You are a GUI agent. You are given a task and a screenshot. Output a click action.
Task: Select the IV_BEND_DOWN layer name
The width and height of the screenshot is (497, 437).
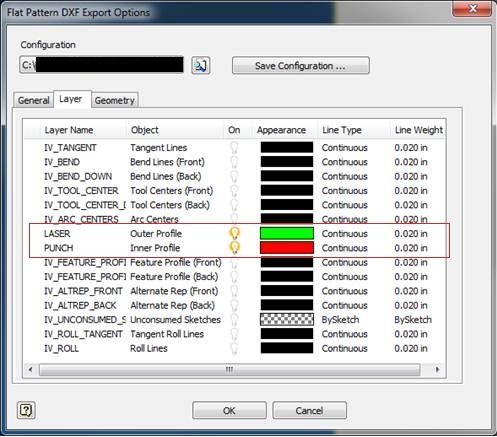(78, 176)
